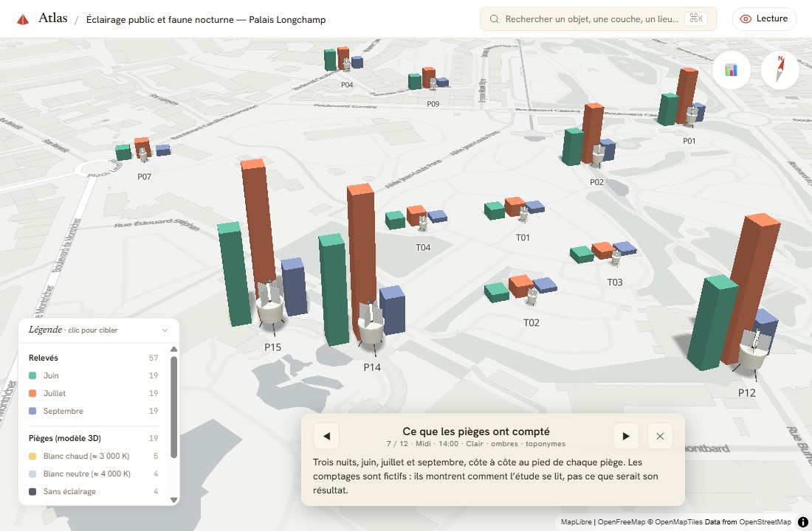This screenshot has width=812, height=531.
Task: Target the Sans éclairage legend entry
Action: [x=93, y=491]
